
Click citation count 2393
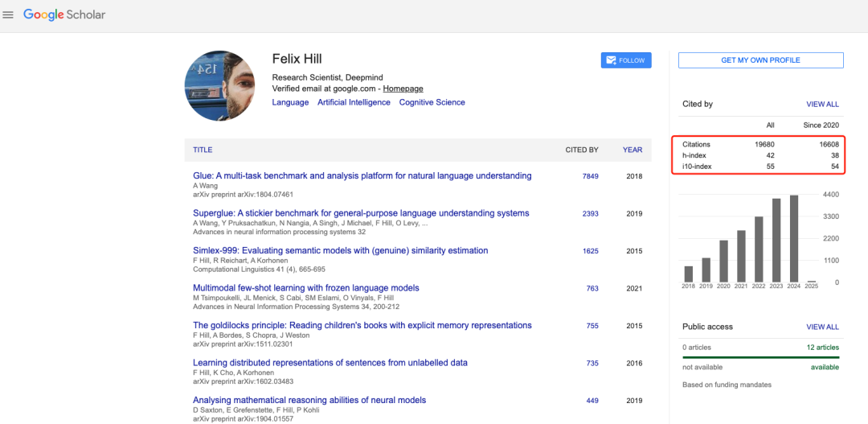[x=590, y=213]
